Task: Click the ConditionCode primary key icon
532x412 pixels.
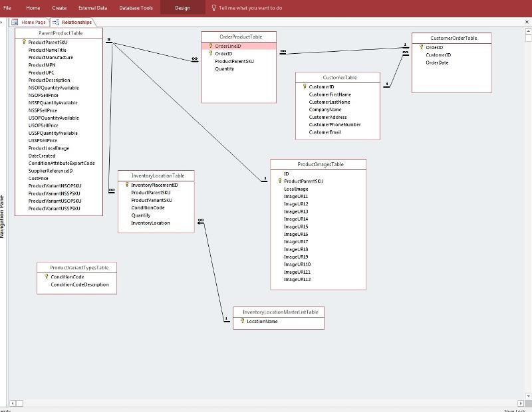Action: point(47,277)
